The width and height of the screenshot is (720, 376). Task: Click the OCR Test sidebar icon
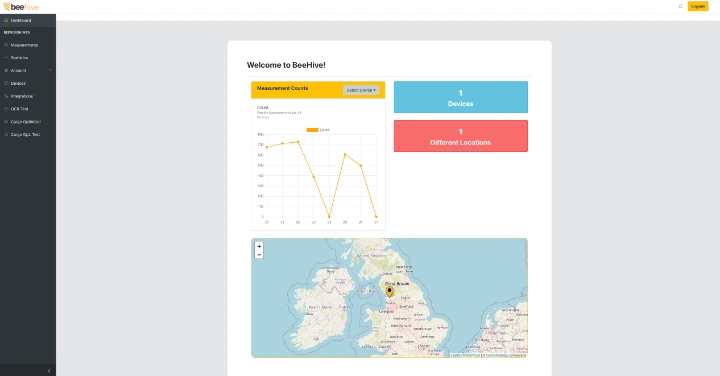tap(6, 109)
